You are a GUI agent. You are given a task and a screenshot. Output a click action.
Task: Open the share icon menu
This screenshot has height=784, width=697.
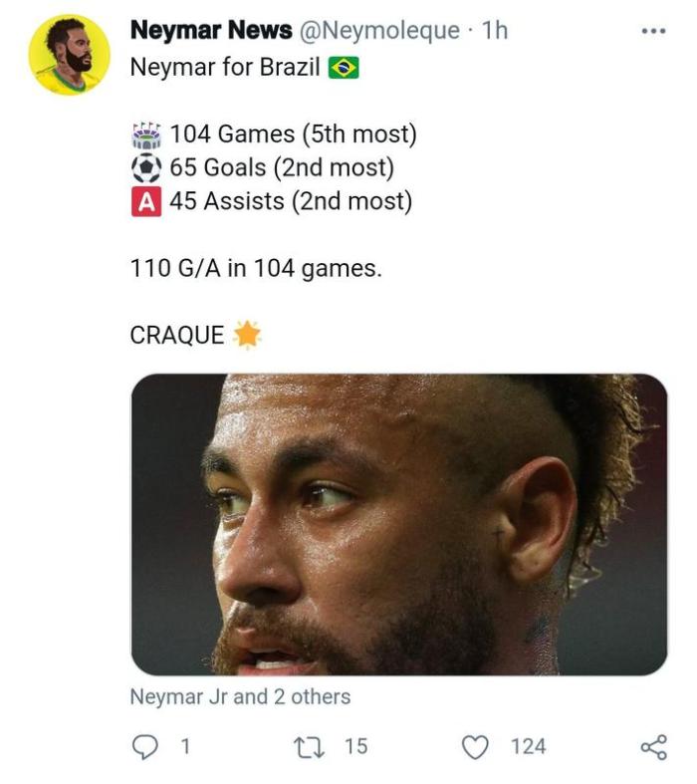(652, 746)
